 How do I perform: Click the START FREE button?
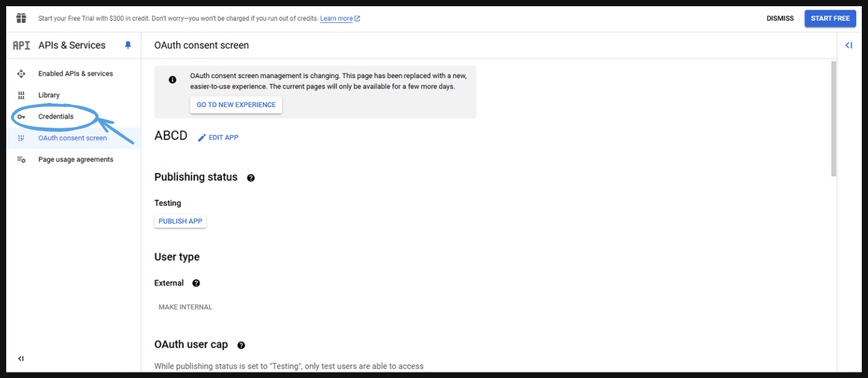tap(830, 19)
